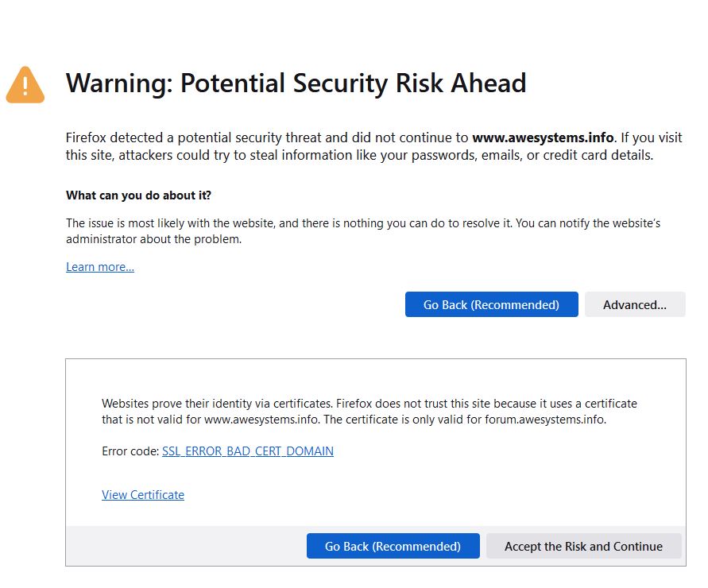Click the administrator about the problem text line

[153, 239]
